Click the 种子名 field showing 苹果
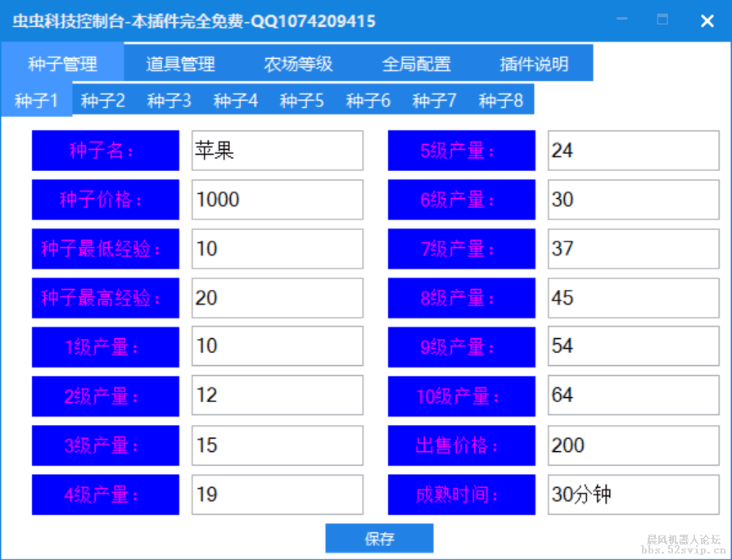732x560 pixels. 277,151
